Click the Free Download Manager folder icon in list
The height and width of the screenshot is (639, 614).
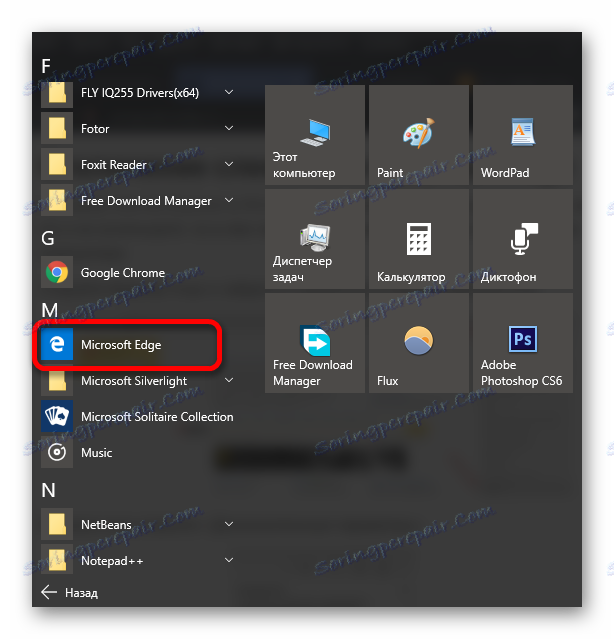(57, 200)
